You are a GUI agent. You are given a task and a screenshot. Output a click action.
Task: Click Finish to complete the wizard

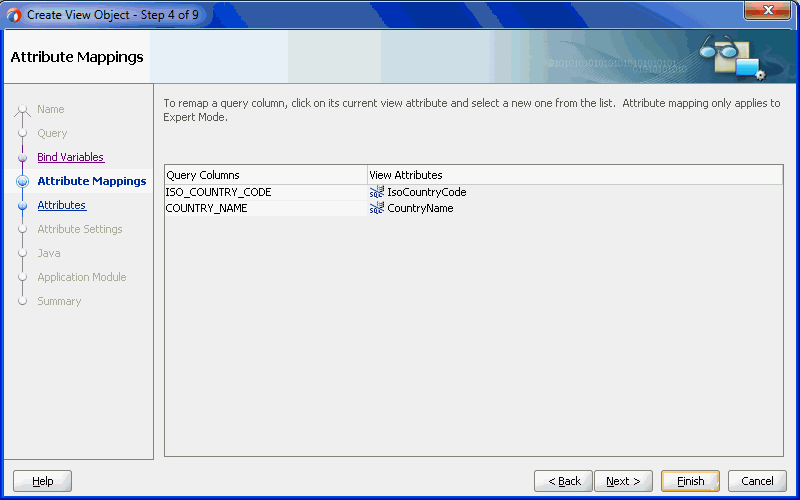coord(690,481)
